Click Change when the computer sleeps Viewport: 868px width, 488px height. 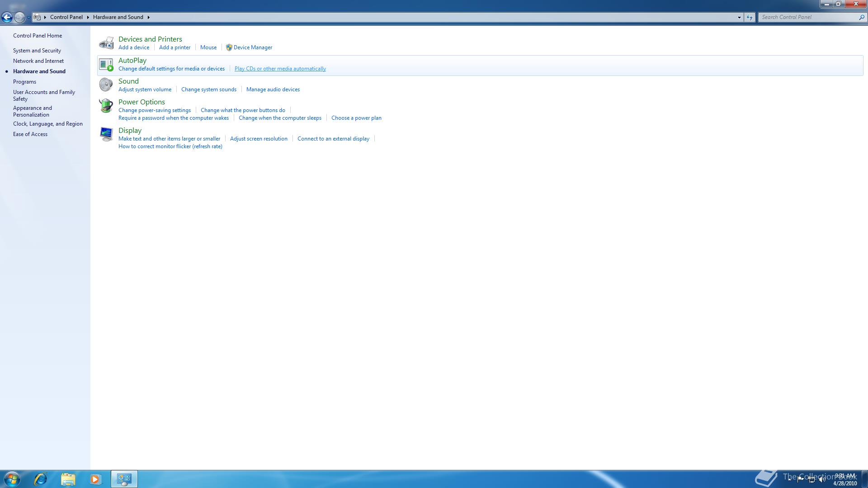point(280,118)
